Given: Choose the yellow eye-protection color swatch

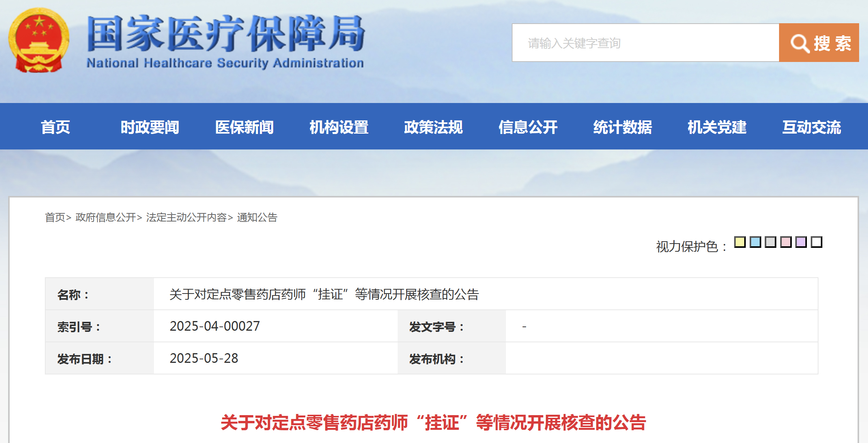Looking at the screenshot, I should [740, 242].
